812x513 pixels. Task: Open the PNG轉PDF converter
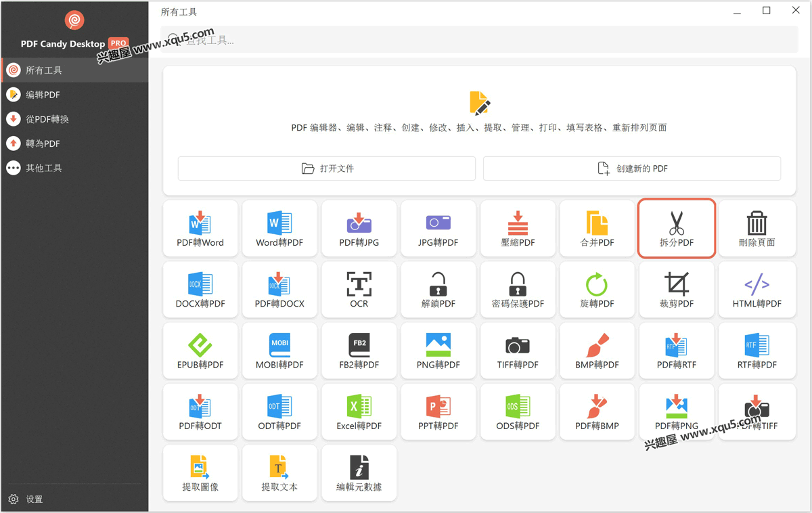point(438,351)
